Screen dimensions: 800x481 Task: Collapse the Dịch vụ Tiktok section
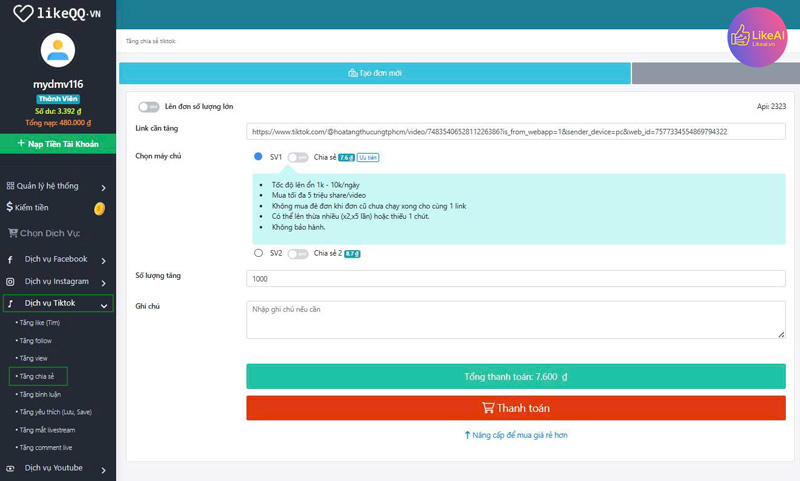[104, 304]
